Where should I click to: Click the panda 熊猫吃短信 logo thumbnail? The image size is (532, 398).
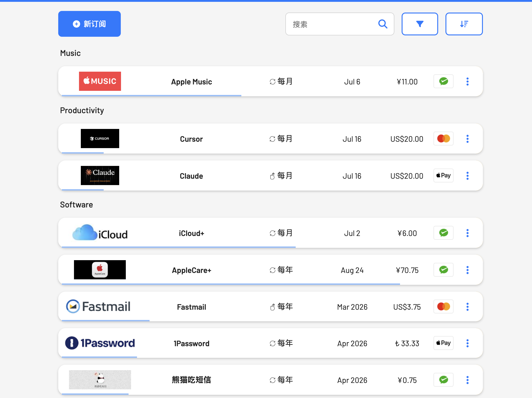pyautogui.click(x=100, y=380)
